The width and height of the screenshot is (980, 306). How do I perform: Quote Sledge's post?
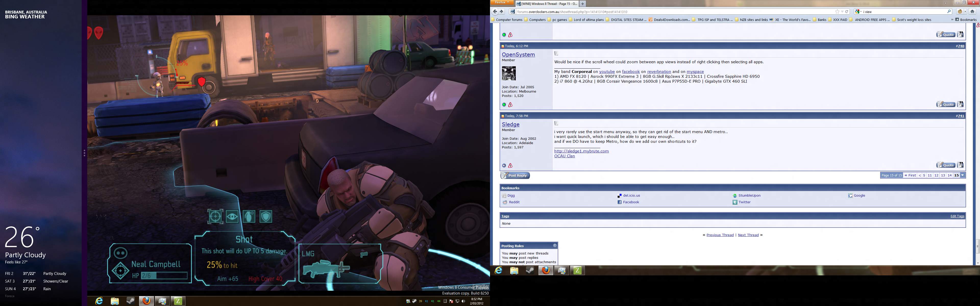click(946, 165)
